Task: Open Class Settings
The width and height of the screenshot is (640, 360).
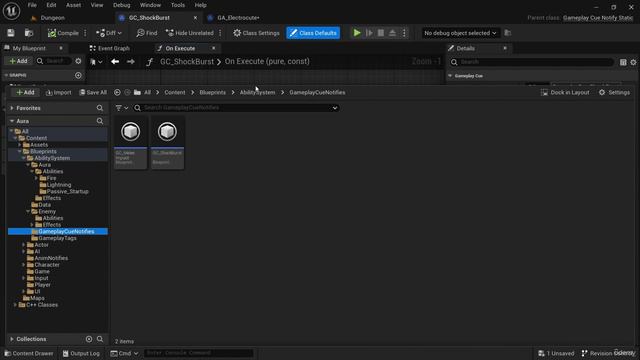Action: click(256, 33)
